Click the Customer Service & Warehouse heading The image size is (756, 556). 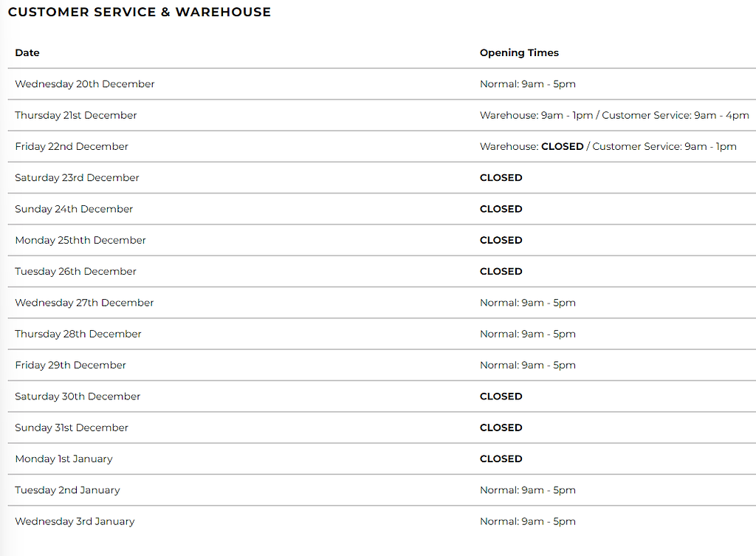tap(140, 12)
